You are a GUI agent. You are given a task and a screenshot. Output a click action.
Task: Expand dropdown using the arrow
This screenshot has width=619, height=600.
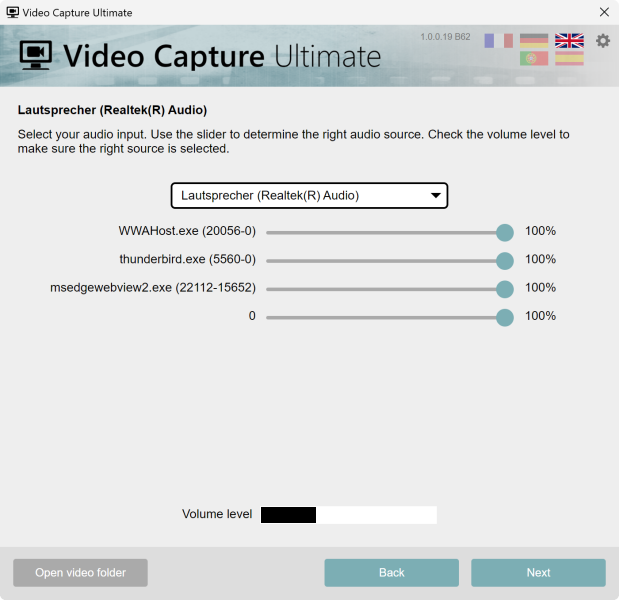pyautogui.click(x=435, y=196)
